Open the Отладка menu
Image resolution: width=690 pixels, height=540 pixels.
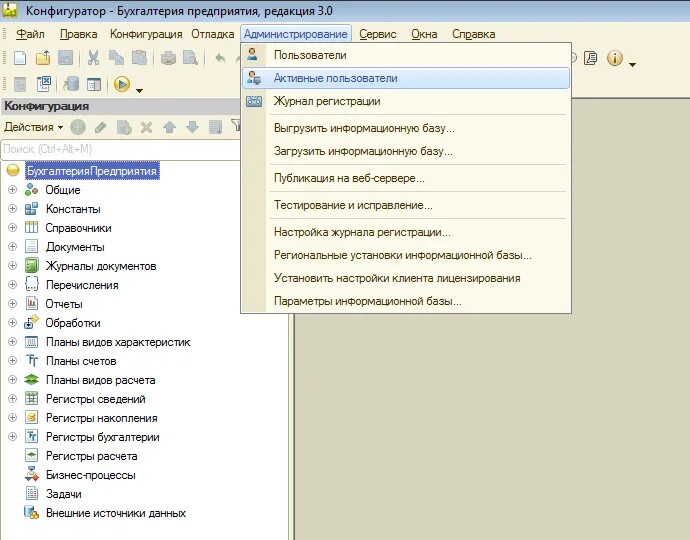pyautogui.click(x=213, y=34)
